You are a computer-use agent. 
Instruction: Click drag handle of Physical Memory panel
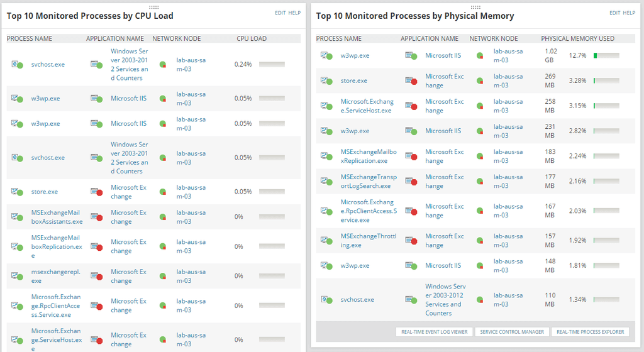[x=475, y=7]
